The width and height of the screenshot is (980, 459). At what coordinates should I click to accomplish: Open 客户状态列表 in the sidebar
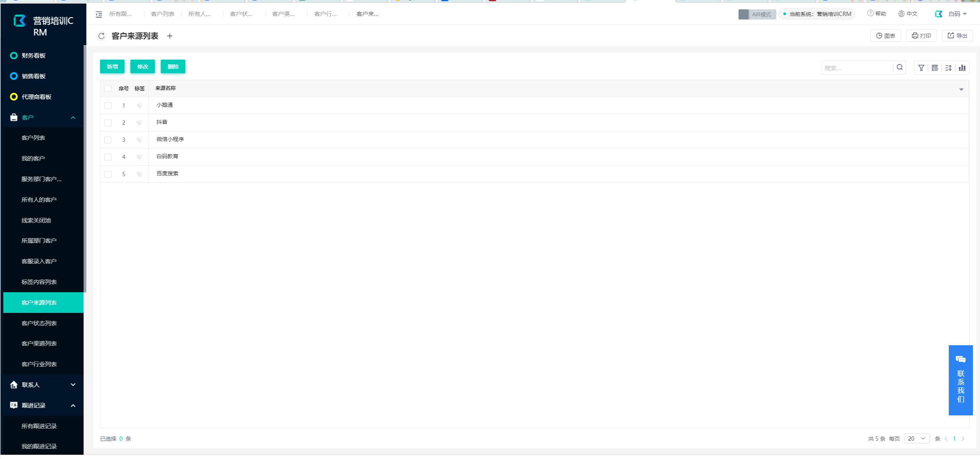coord(39,323)
